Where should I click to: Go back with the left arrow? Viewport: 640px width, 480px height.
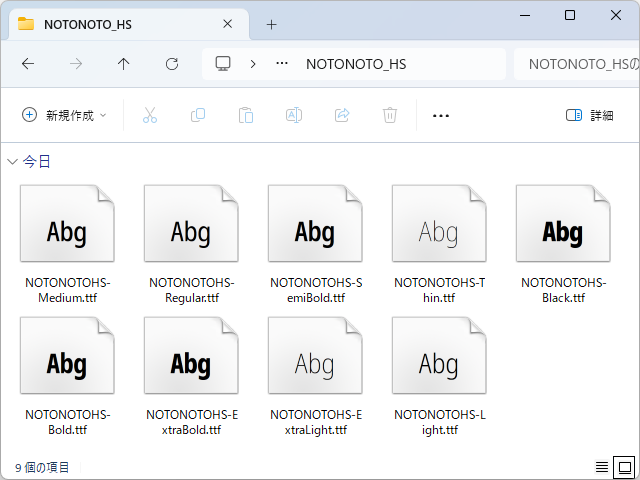coord(28,64)
